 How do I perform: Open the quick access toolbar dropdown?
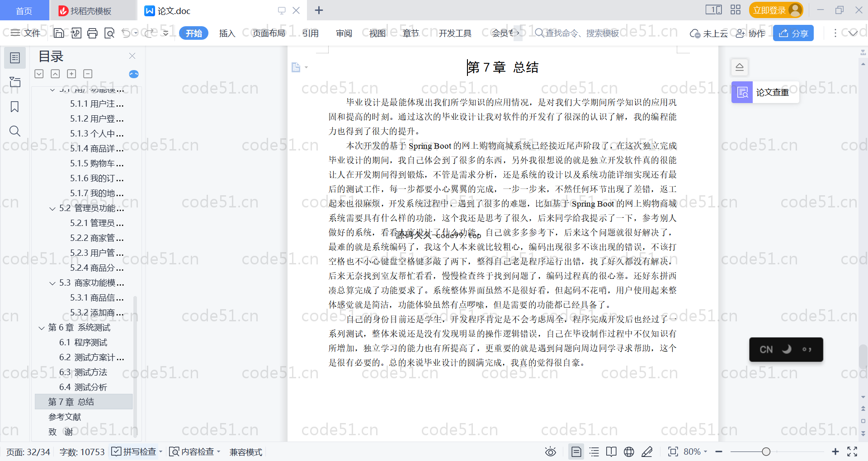point(166,33)
